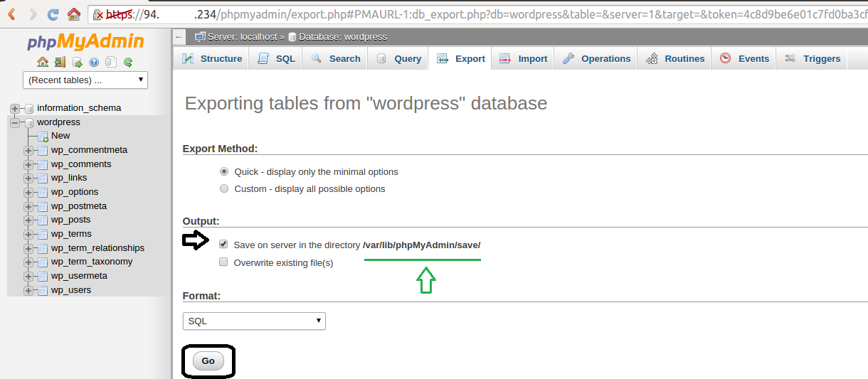868x379 pixels.
Task: Expand the wp_options table node
Action: 28,192
